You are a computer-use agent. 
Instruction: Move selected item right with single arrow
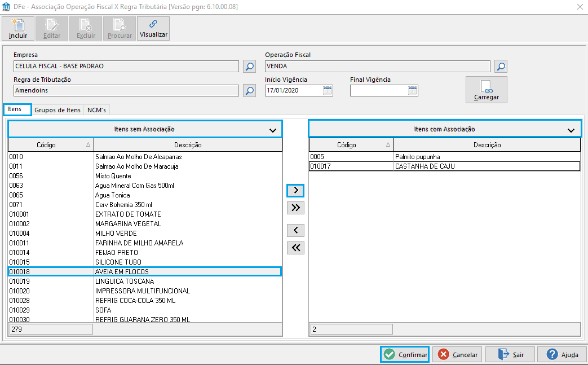point(295,191)
